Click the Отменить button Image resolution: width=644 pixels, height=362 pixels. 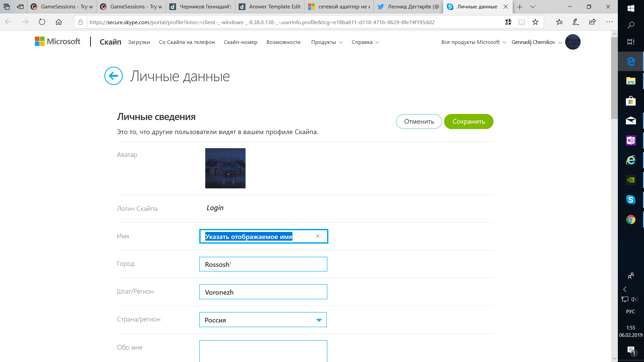(x=419, y=121)
